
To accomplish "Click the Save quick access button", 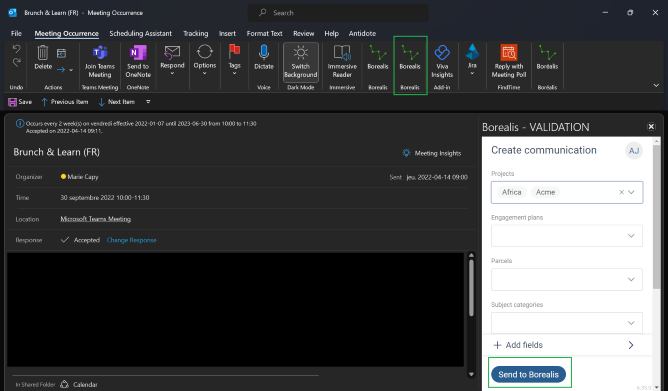I will click(20, 102).
